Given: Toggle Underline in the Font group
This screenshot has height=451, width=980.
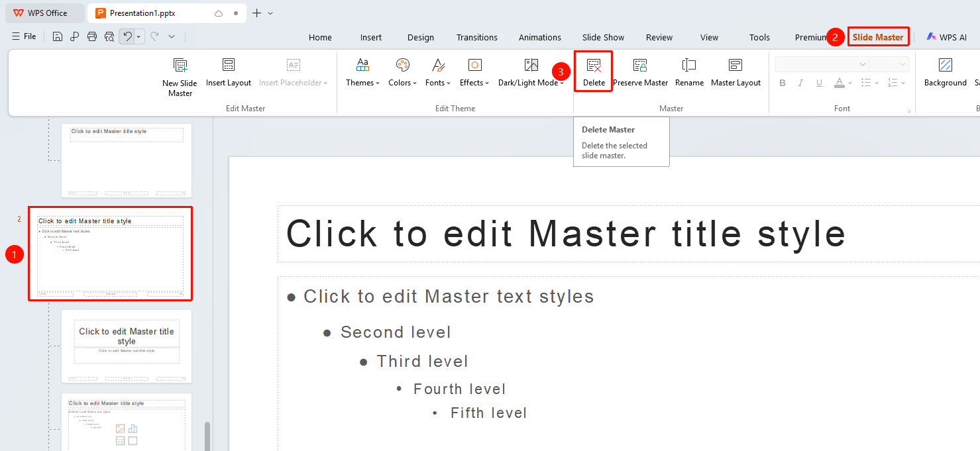Looking at the screenshot, I should coord(819,83).
